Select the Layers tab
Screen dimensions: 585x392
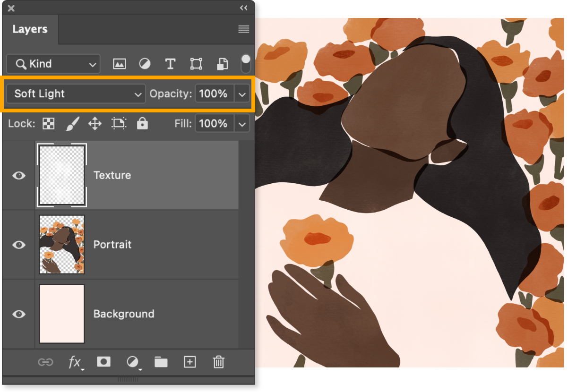click(x=30, y=29)
